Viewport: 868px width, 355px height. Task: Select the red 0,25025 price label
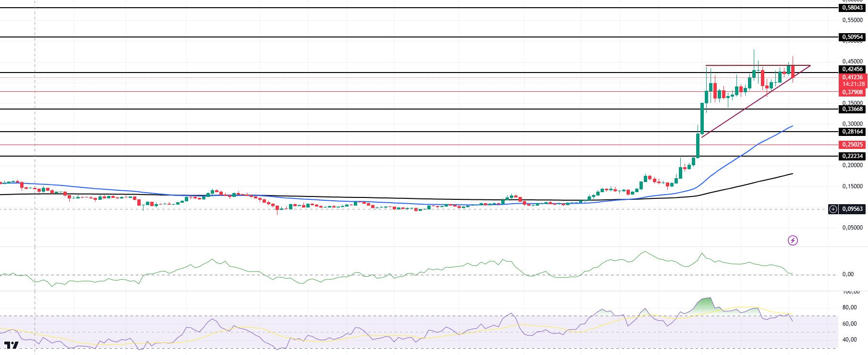(x=852, y=145)
